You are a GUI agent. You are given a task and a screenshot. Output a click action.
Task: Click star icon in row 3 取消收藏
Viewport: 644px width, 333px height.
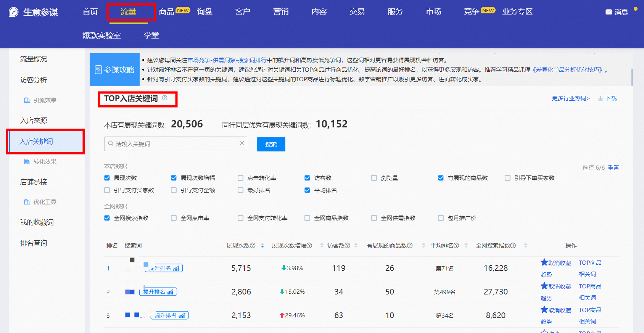point(544,309)
